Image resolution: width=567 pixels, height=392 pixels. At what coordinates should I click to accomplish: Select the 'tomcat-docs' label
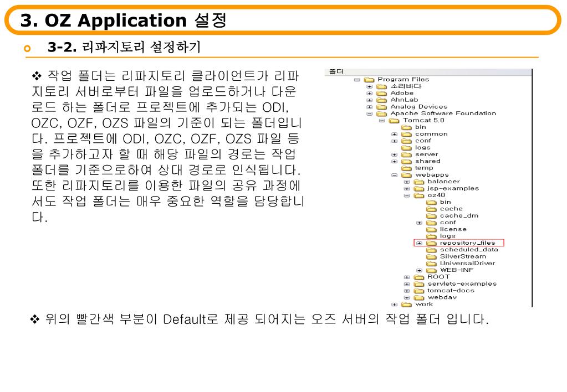pos(451,291)
